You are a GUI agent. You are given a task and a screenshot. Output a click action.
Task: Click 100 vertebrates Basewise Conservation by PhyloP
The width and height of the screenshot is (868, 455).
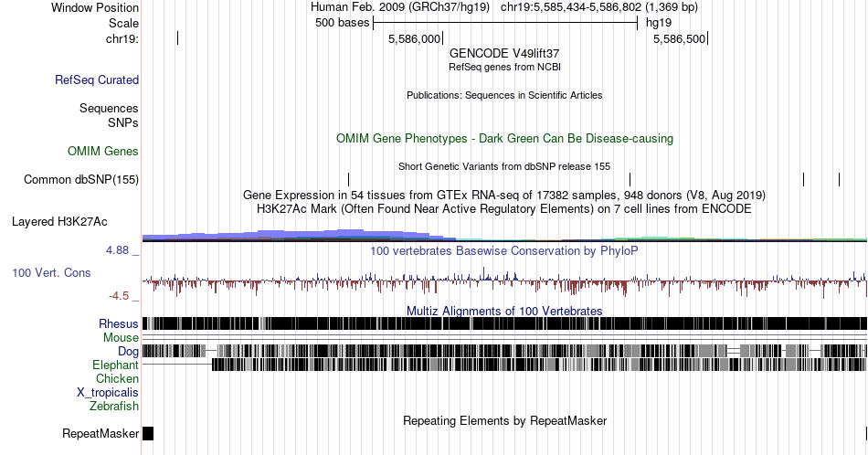504,250
